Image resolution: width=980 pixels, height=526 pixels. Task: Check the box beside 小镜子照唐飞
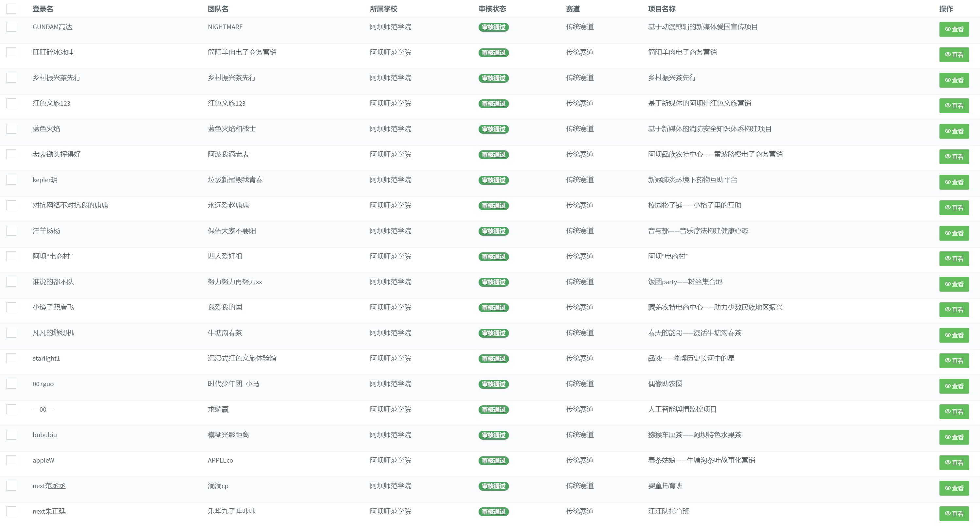click(11, 307)
